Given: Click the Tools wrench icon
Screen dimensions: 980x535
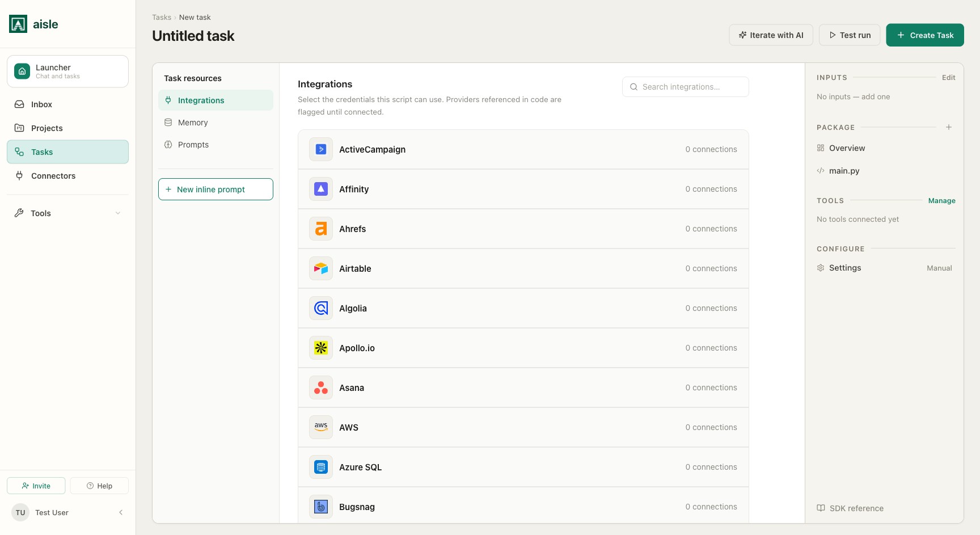Looking at the screenshot, I should click(19, 213).
